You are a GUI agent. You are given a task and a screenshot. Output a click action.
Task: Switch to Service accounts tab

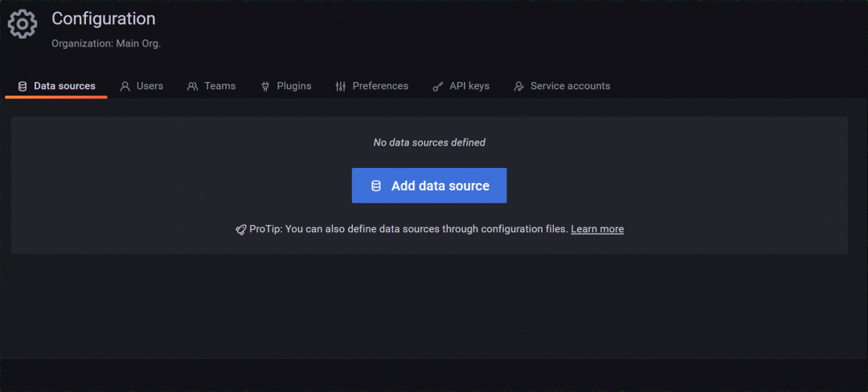[x=562, y=86]
